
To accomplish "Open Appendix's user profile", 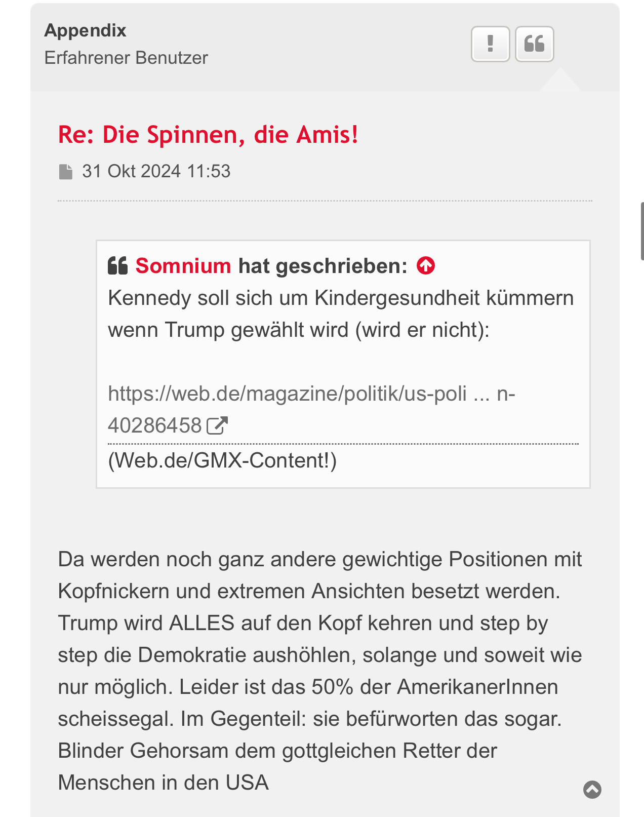I will [x=85, y=30].
